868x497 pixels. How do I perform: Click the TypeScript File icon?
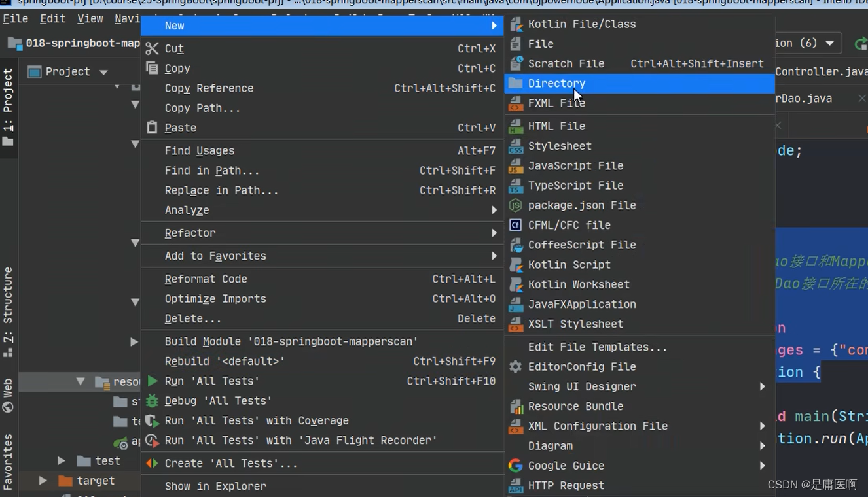(516, 186)
